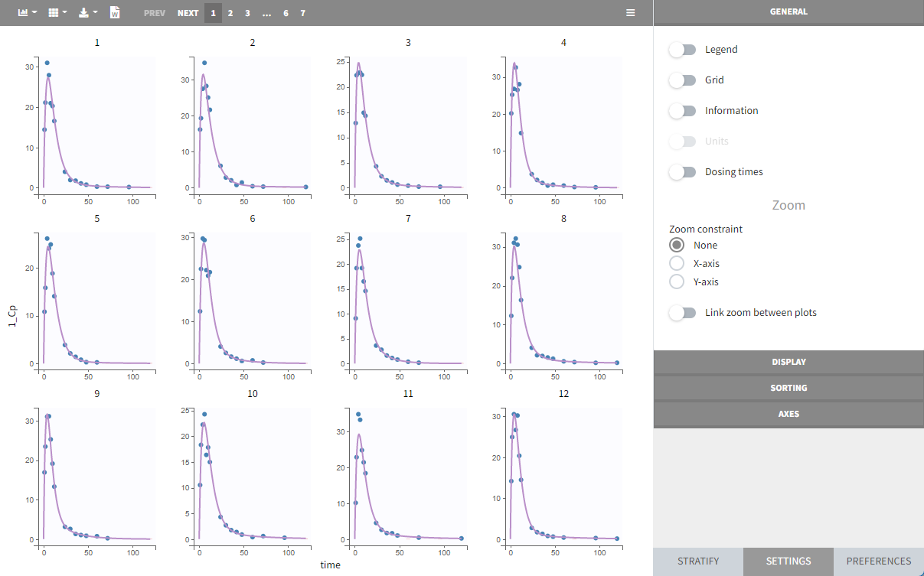Image resolution: width=924 pixels, height=576 pixels.
Task: Open the hamburger menu icon
Action: coord(630,13)
